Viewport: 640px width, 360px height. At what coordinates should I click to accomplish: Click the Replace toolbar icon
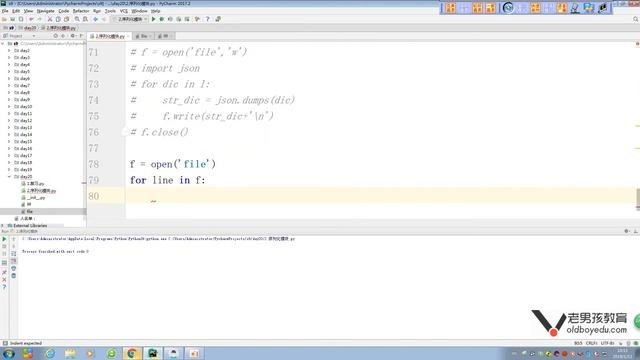click(x=85, y=19)
